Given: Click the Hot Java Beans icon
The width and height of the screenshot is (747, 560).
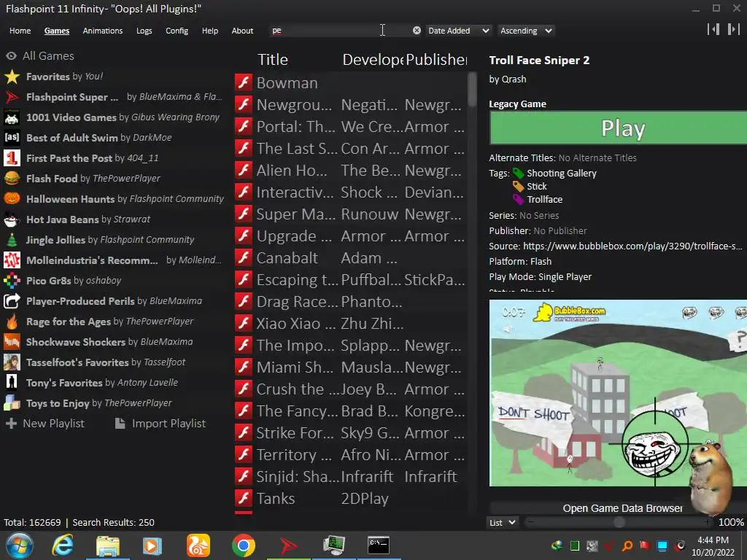Looking at the screenshot, I should [12, 219].
